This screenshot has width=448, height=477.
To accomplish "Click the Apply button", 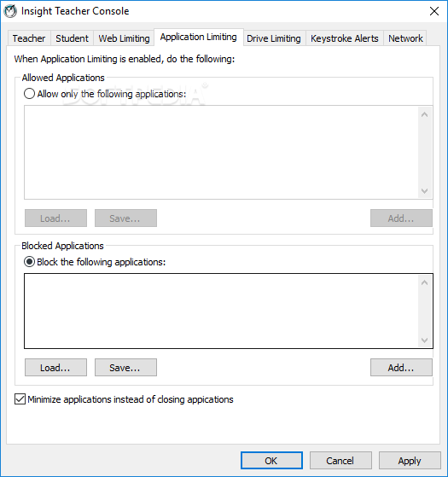I will pos(410,461).
